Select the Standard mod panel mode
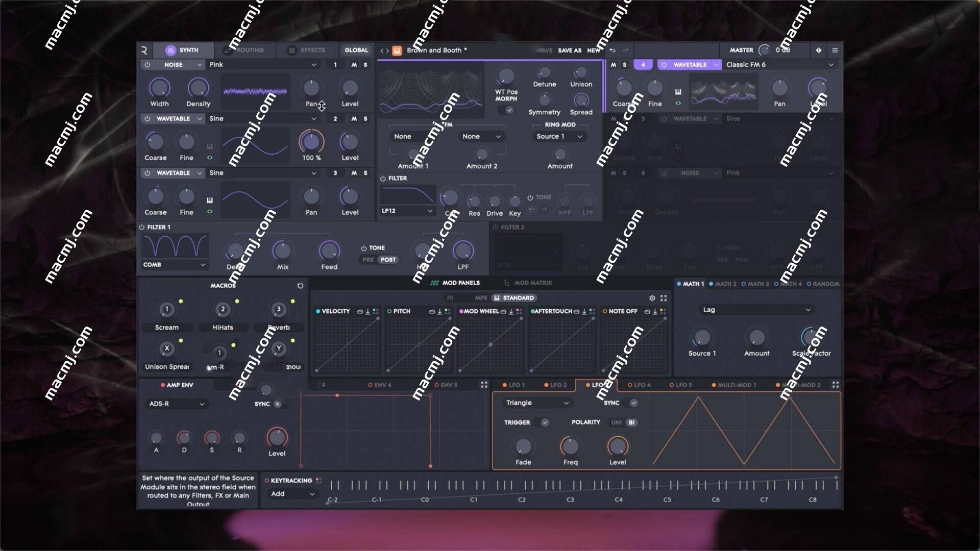The height and width of the screenshot is (551, 980). tap(514, 298)
